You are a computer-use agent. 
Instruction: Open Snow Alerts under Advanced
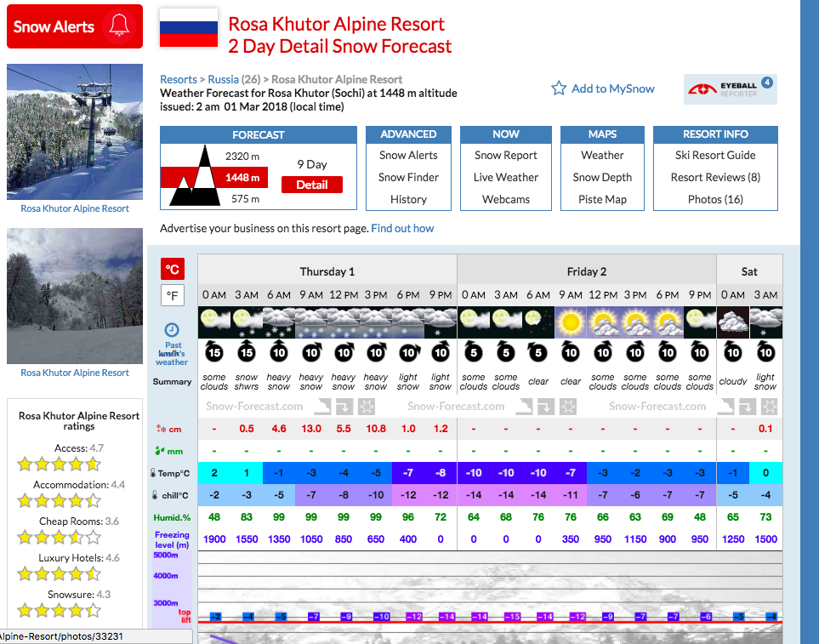click(408, 155)
